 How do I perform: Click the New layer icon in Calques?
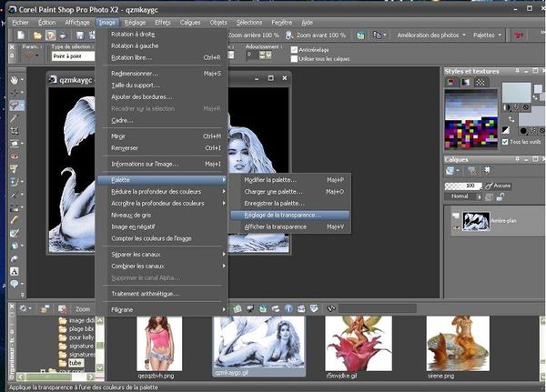point(450,171)
